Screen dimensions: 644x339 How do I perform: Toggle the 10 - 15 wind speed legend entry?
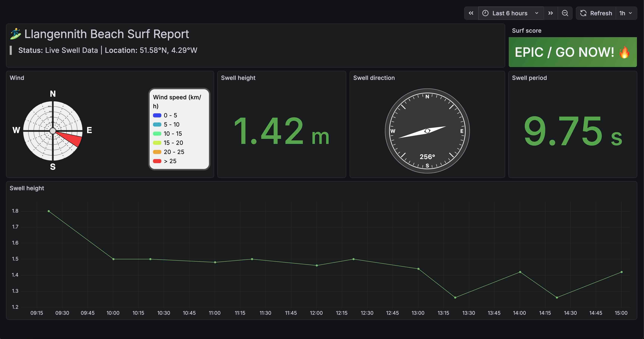coord(173,134)
